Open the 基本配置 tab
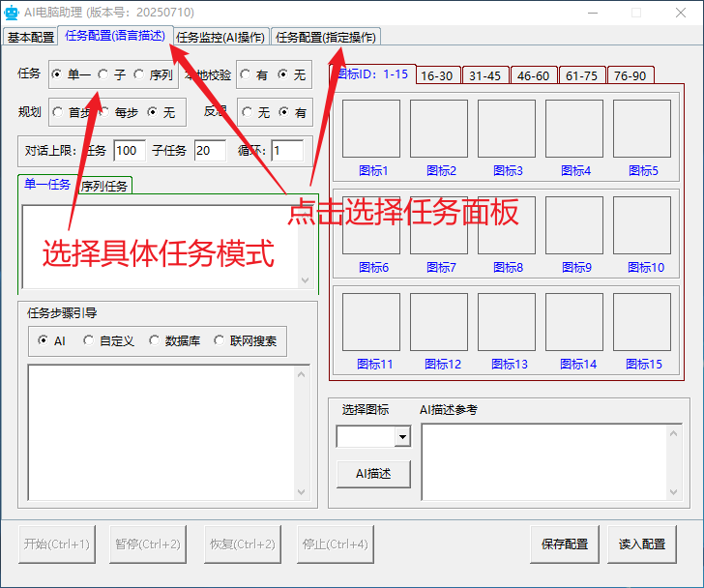 (30, 37)
